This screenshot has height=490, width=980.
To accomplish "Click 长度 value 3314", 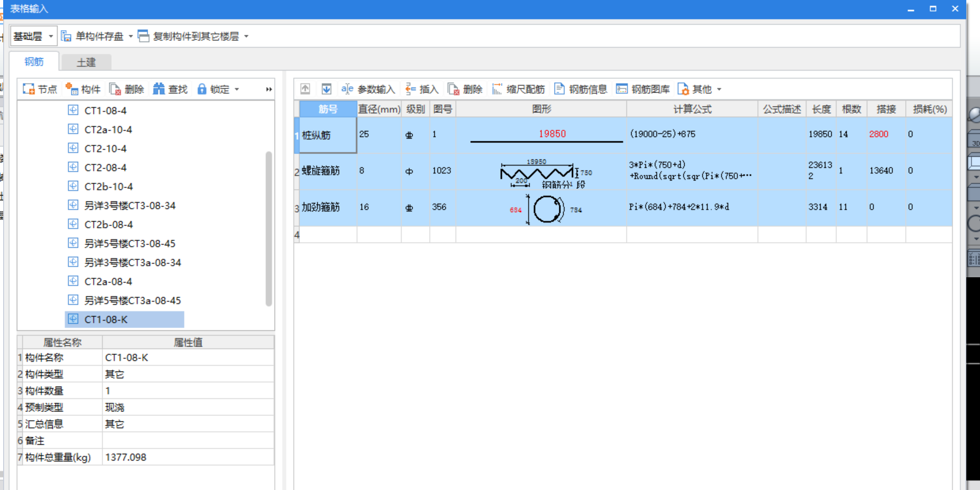I will (818, 207).
